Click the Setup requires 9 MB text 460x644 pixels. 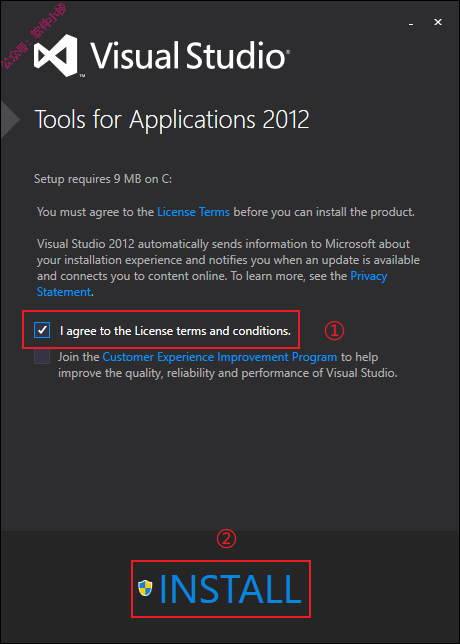(103, 179)
